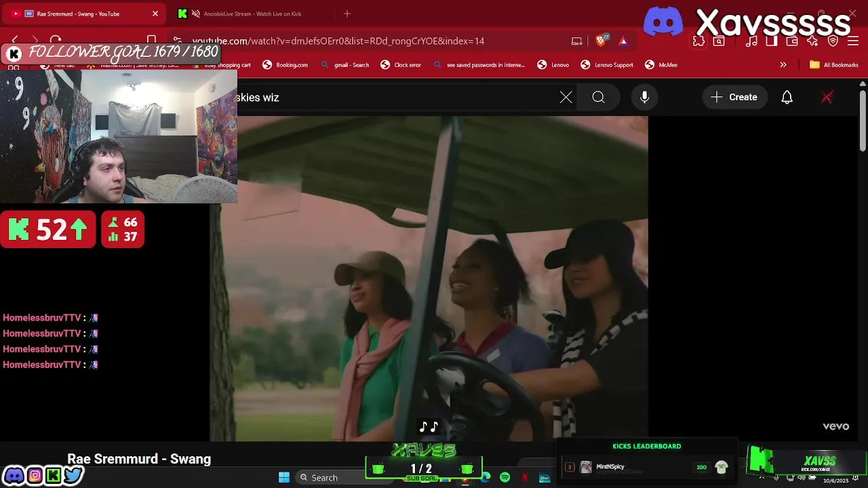Open the see saved passwords bookmark
Viewport: 868px width, 488px height.
click(x=479, y=65)
